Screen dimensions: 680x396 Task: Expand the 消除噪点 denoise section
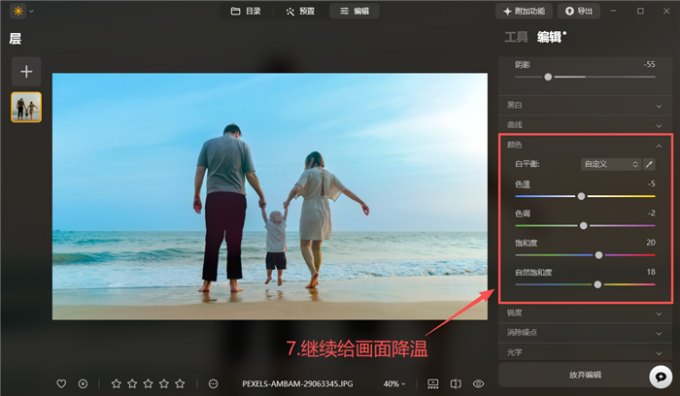(x=585, y=333)
